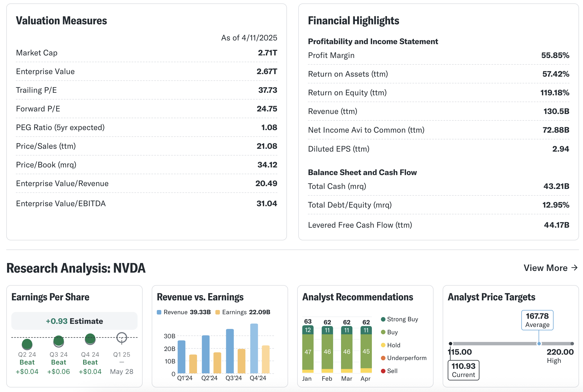Click the Strong Buy legend dot
583x392 pixels.
click(383, 319)
